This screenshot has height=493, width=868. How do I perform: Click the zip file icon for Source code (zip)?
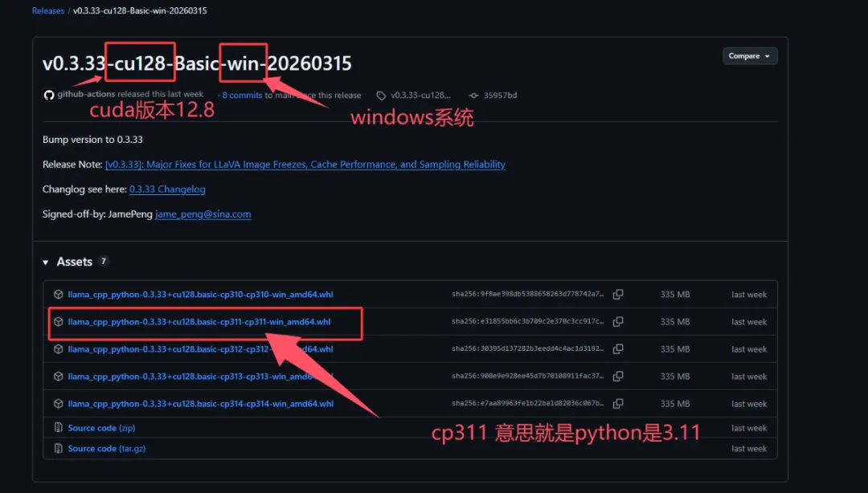tap(58, 428)
